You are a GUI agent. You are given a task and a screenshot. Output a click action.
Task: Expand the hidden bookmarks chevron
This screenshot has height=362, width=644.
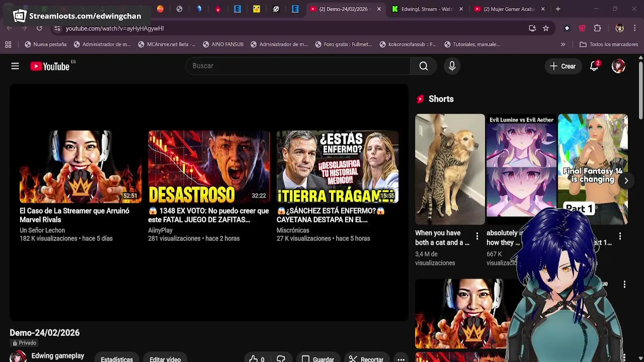coord(563,44)
